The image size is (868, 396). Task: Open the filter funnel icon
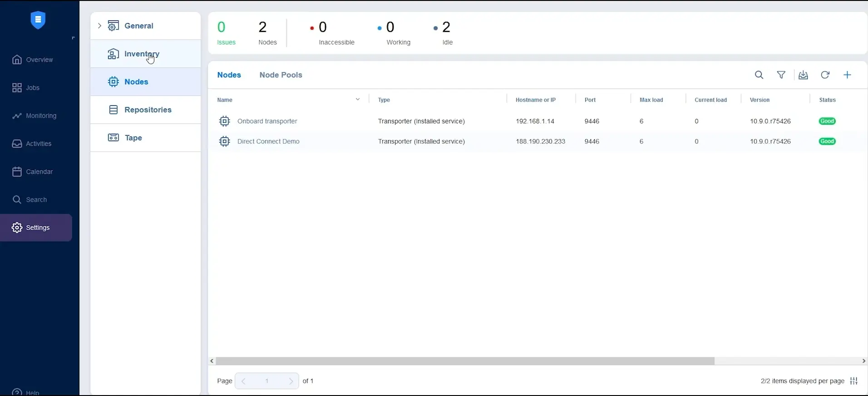[x=781, y=75]
